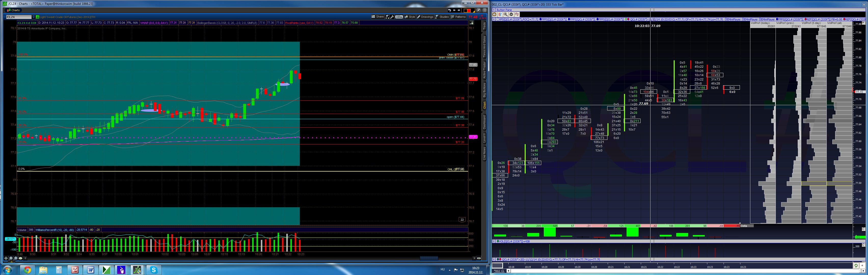Expand the double chevron panel below zoom icons
Image resolution: width=868 pixels, height=275 pixels.
11,262
